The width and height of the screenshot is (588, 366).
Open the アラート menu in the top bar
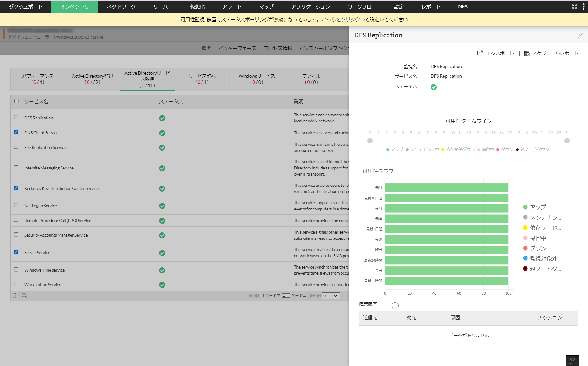[232, 6]
